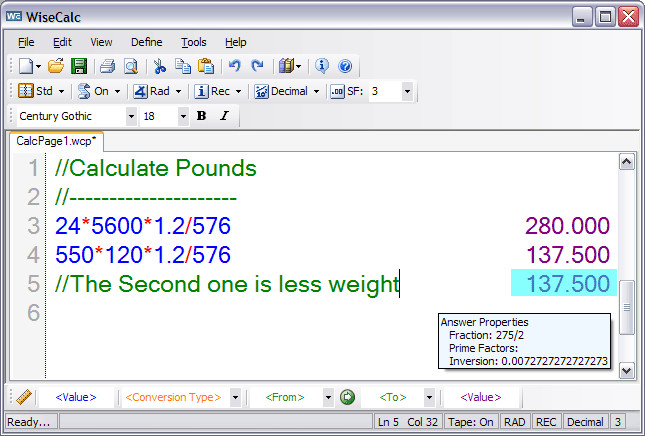This screenshot has height=436, width=645.
Task: Open the Define menu
Action: pyautogui.click(x=146, y=42)
